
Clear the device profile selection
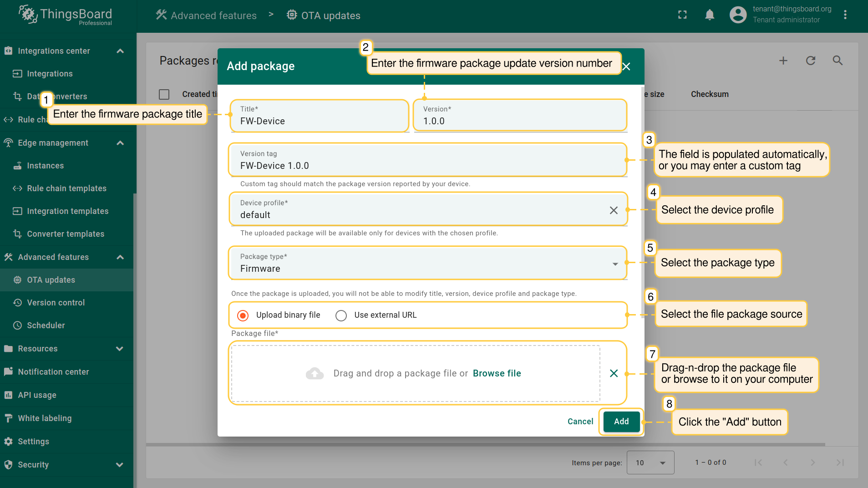[x=614, y=210]
